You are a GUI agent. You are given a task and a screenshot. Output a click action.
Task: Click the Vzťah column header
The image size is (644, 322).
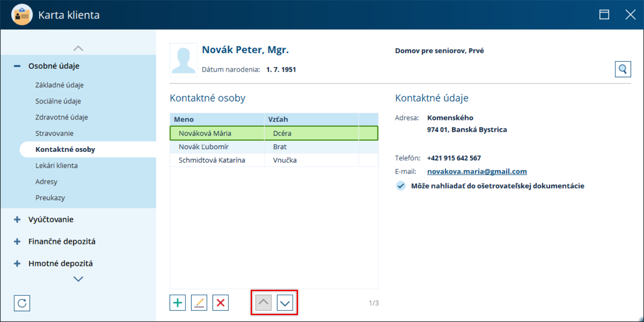[x=311, y=119]
